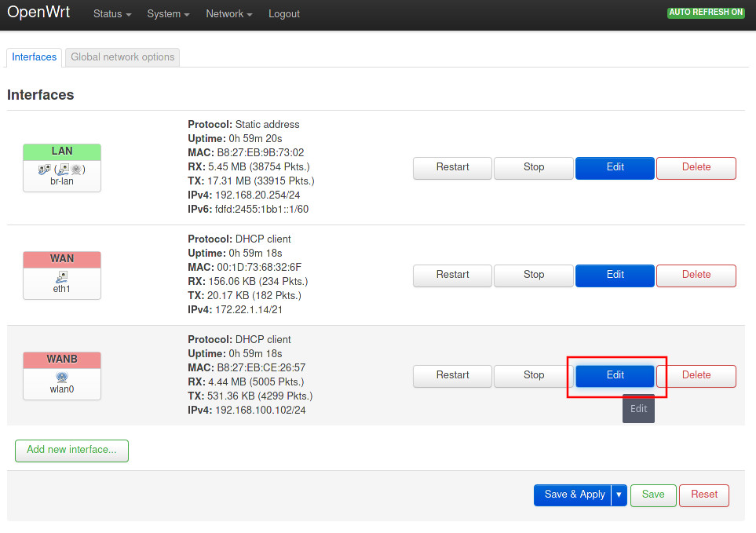This screenshot has width=756, height=533.
Task: Click Logout in the top navigation
Action: point(284,14)
